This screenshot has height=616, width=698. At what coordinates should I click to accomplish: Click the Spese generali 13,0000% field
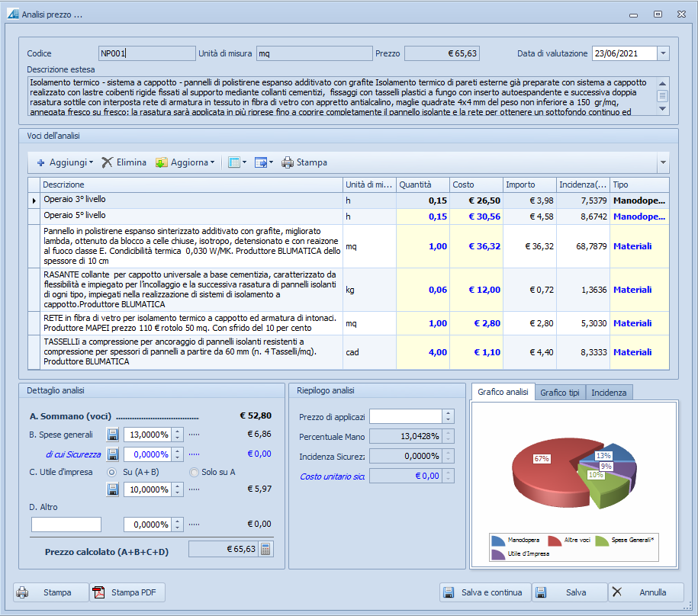pos(148,434)
